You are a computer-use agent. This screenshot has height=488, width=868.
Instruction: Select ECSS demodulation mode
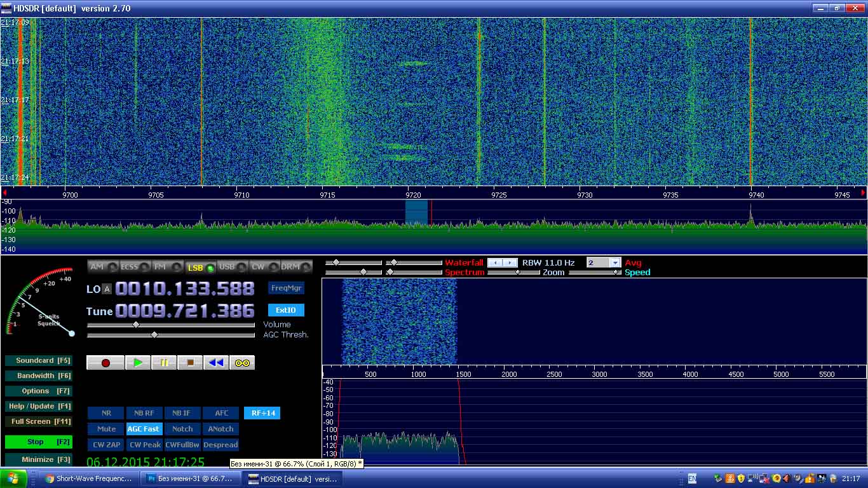point(135,268)
